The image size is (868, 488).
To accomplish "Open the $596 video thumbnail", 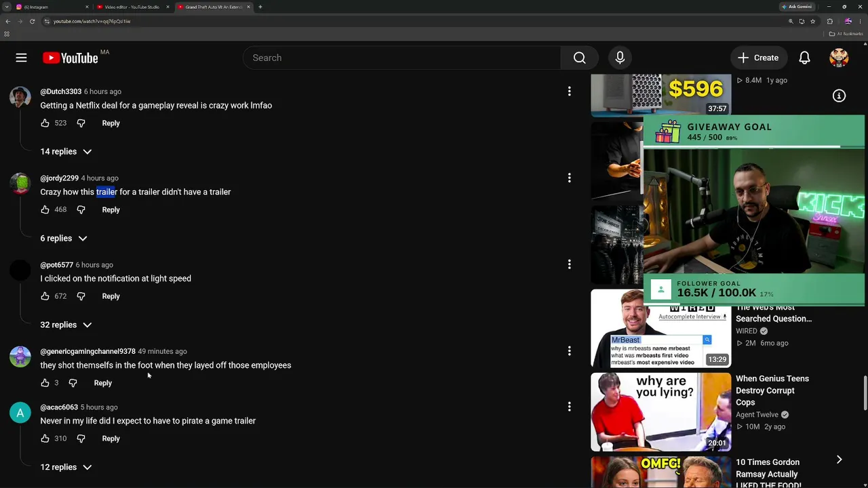I will [660, 94].
